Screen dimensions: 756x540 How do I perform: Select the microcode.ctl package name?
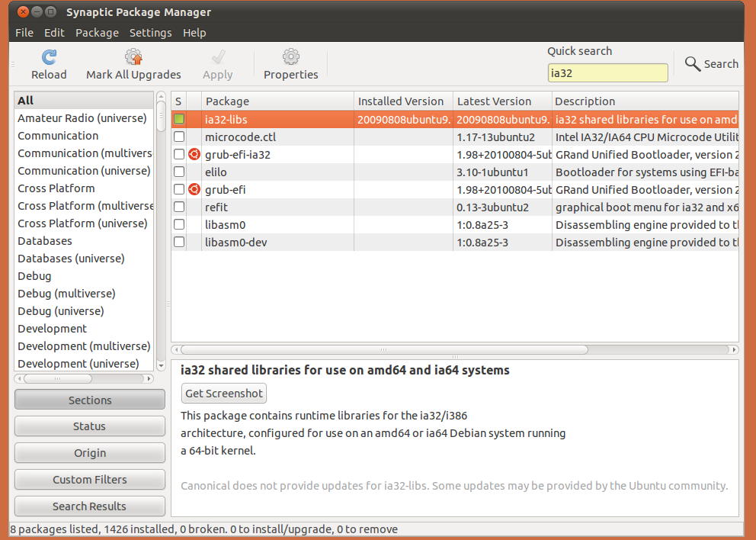(x=241, y=137)
